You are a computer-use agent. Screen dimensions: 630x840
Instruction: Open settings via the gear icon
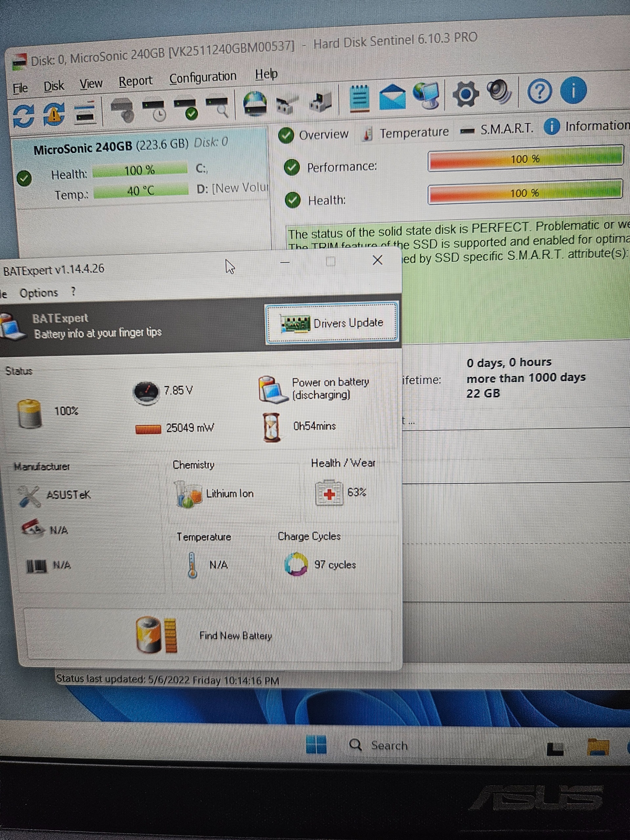[x=466, y=94]
